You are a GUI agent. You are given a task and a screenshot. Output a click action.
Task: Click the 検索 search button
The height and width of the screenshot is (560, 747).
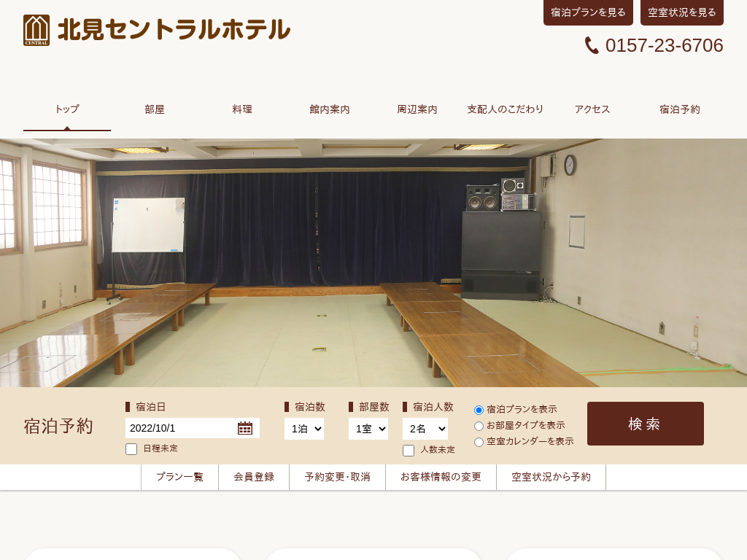[x=646, y=424]
